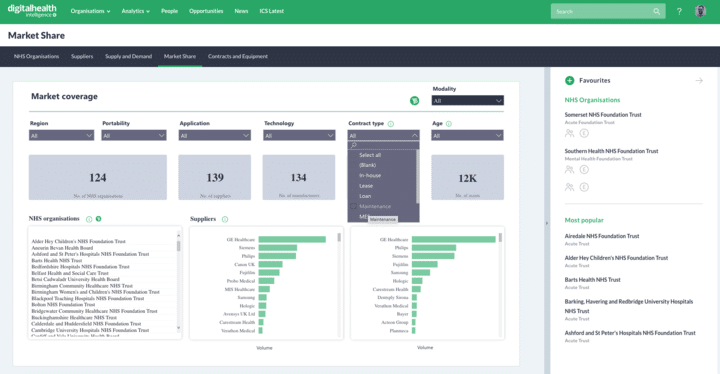The height and width of the screenshot is (374, 720).
Task: Open Somerset NHS Foundation Trust favourite
Action: point(603,115)
